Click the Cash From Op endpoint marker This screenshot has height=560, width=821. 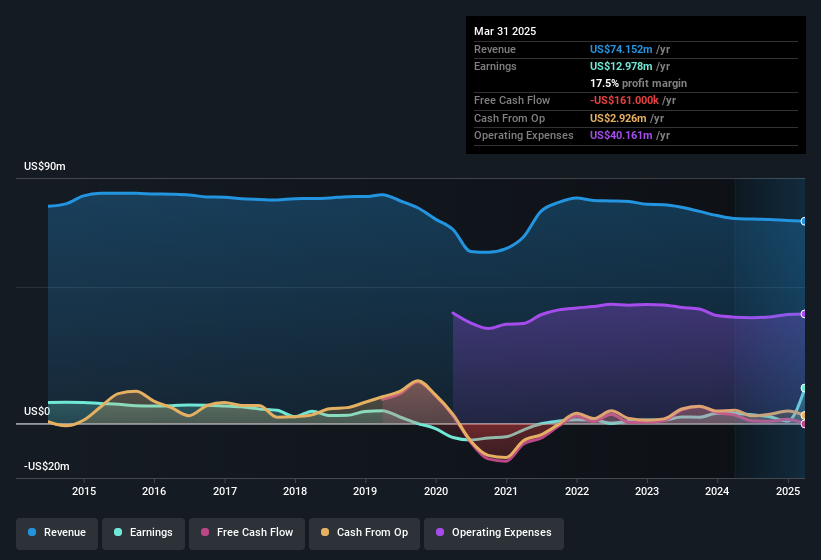click(x=804, y=416)
